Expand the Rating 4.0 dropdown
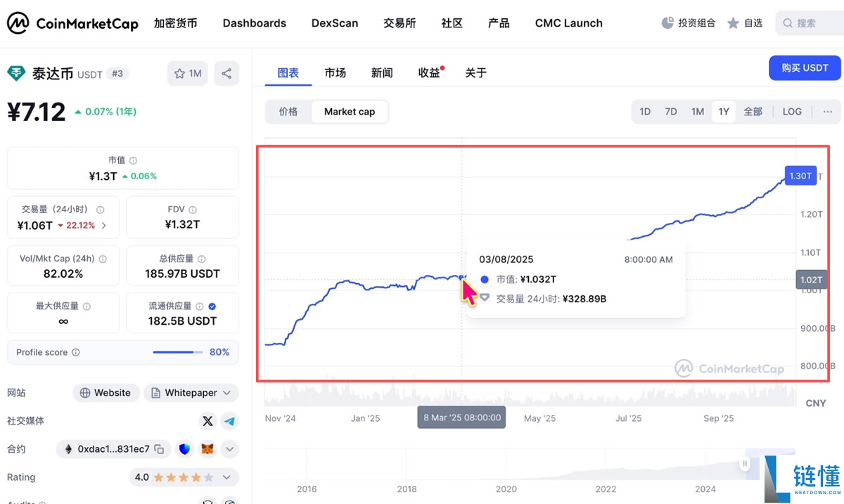Image resolution: width=844 pixels, height=504 pixels. (x=226, y=477)
